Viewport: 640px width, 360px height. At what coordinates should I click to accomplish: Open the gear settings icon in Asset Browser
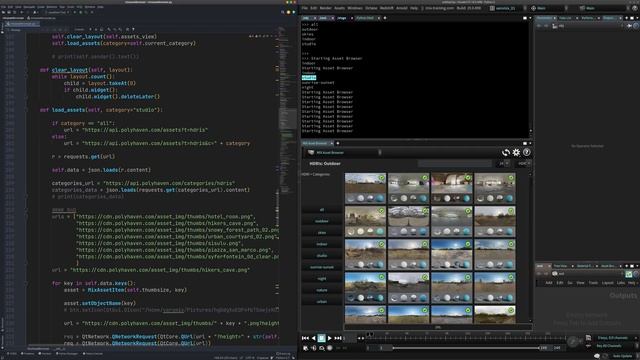click(516, 152)
